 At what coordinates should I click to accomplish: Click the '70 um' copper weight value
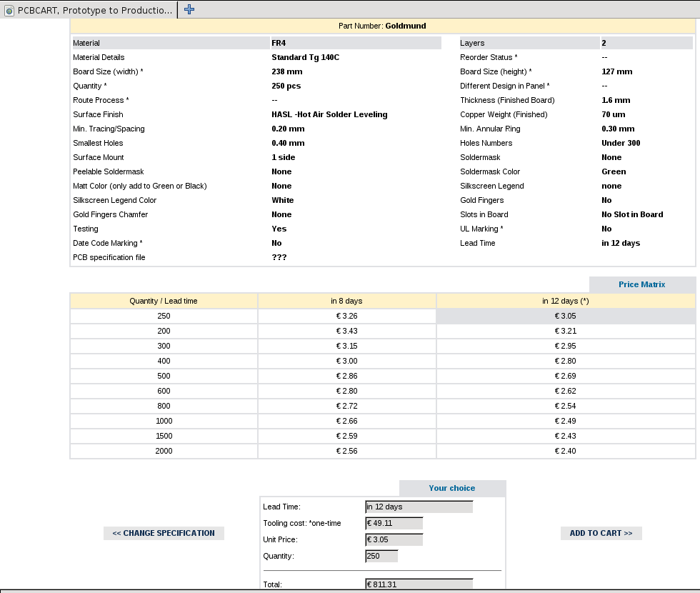click(x=614, y=114)
